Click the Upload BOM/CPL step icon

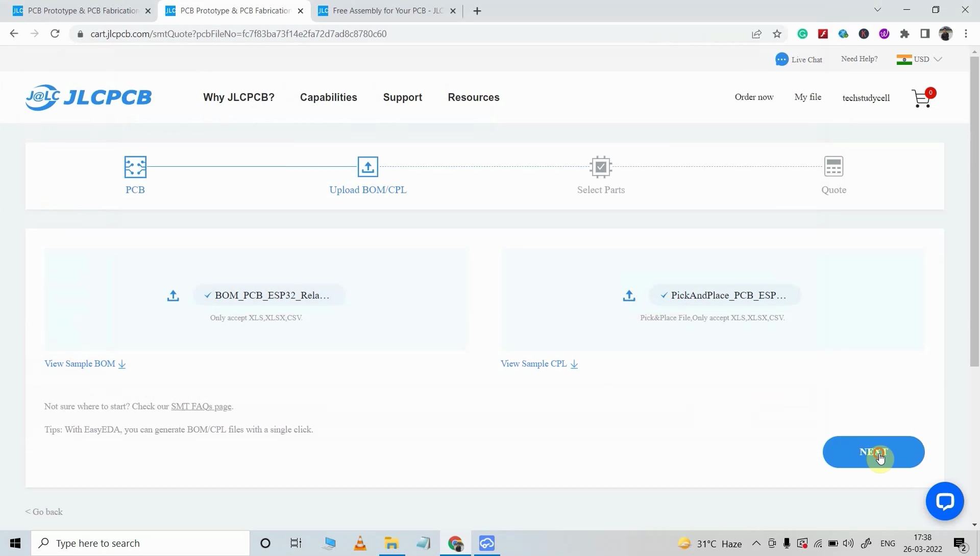366,167
